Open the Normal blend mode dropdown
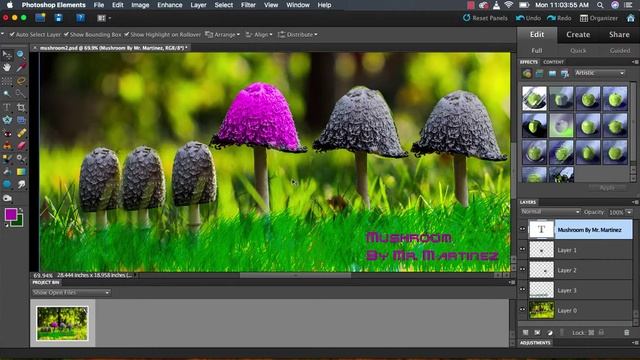 coord(550,212)
